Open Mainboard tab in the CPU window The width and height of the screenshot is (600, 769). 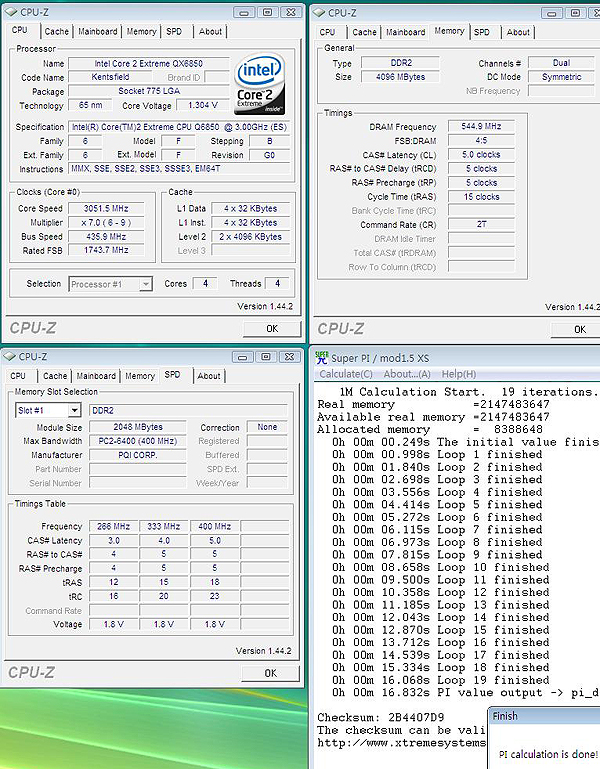[x=98, y=31]
